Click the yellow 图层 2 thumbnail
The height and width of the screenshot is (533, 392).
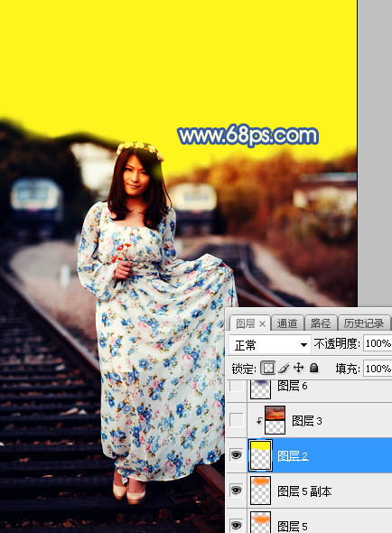click(260, 455)
